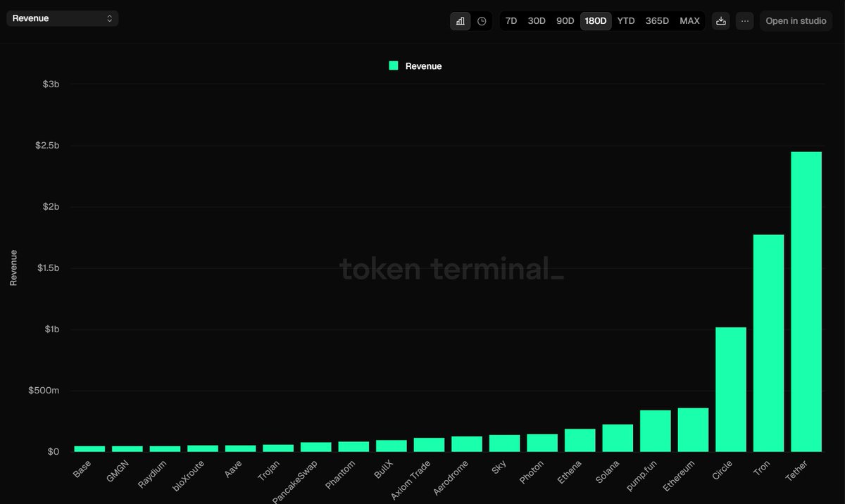The width and height of the screenshot is (845, 504).
Task: Open the three-dot more options menu
Action: point(745,21)
